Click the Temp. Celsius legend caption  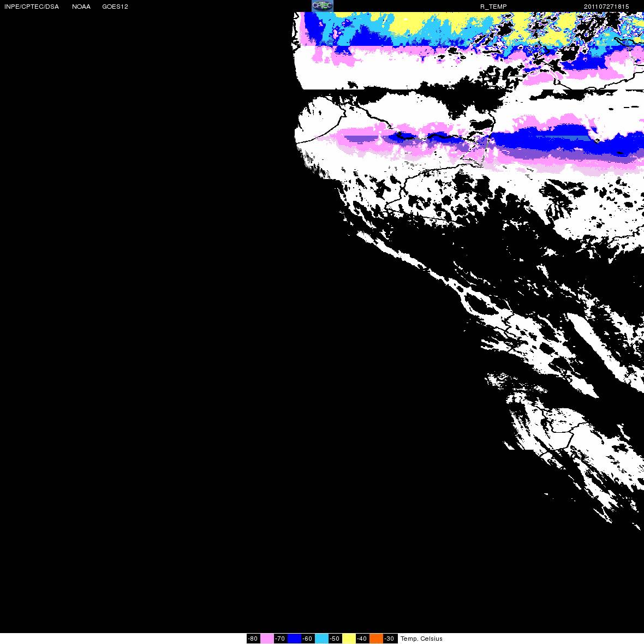click(421, 639)
